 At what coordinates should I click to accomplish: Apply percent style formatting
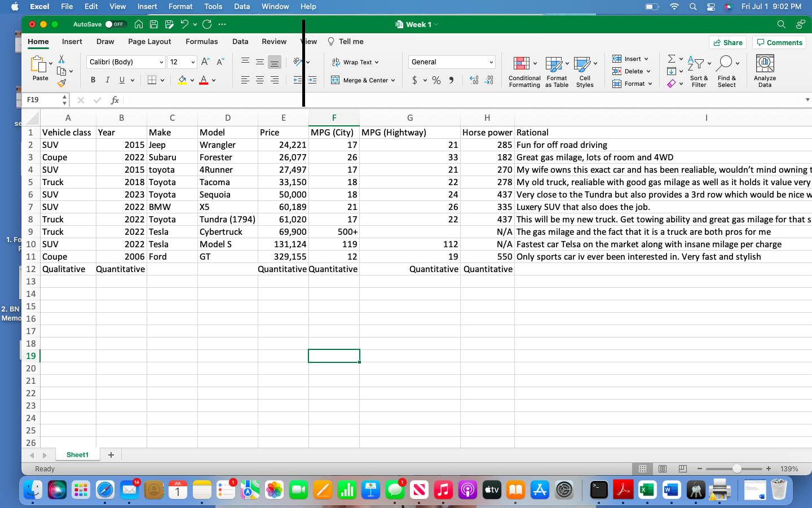[x=436, y=80]
